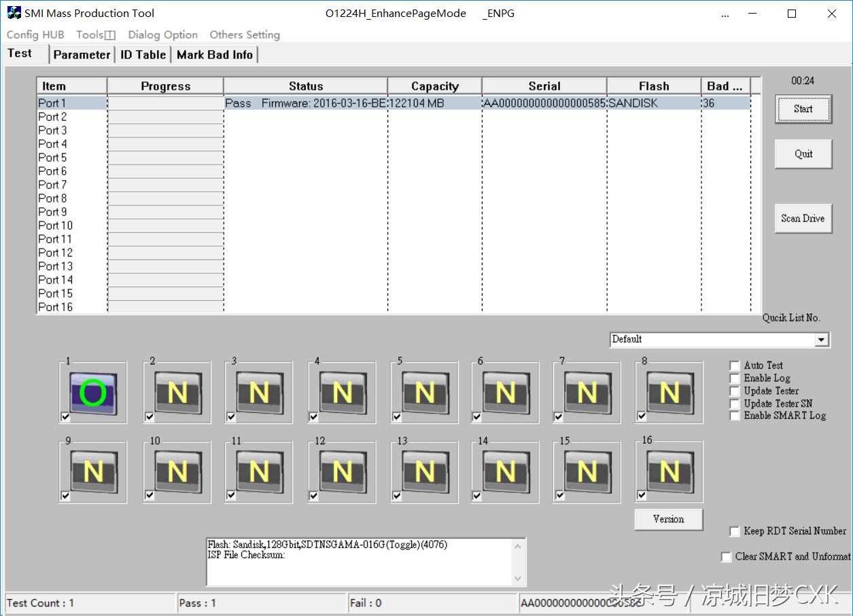Click the Quit button
Image resolution: width=853 pixels, height=616 pixels.
pos(803,153)
